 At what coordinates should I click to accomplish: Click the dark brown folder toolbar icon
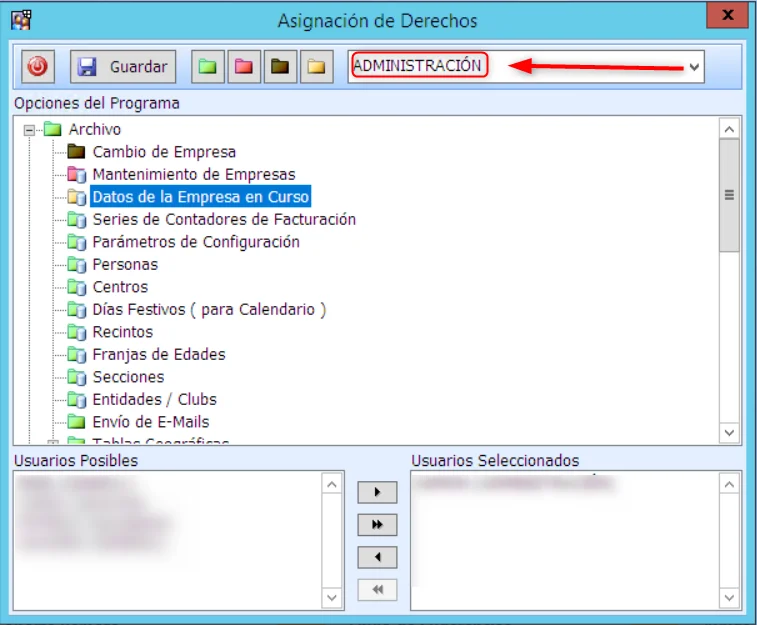pyautogui.click(x=280, y=67)
